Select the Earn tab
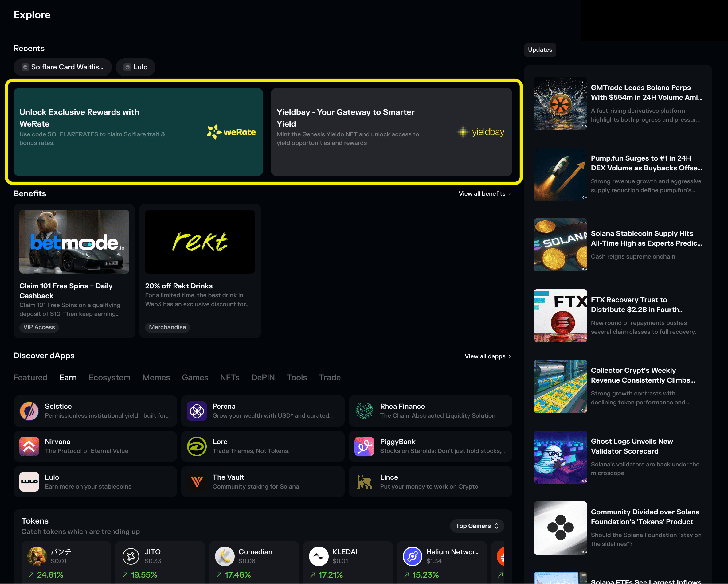The height and width of the screenshot is (584, 728). (x=68, y=377)
